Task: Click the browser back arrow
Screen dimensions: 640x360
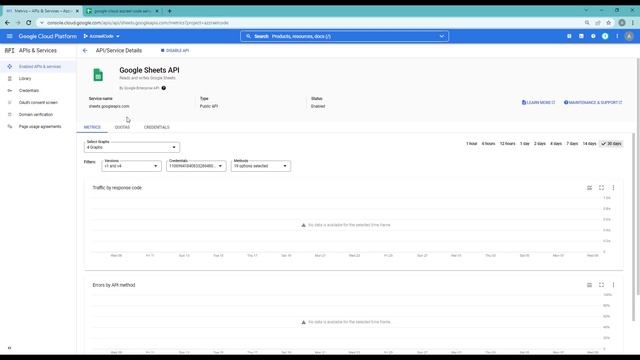Action: coord(7,23)
